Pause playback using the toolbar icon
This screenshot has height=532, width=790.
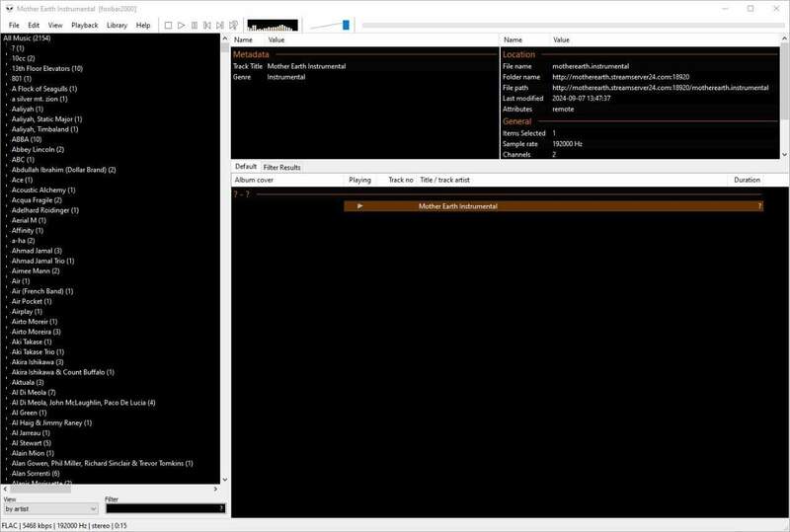coord(195,25)
